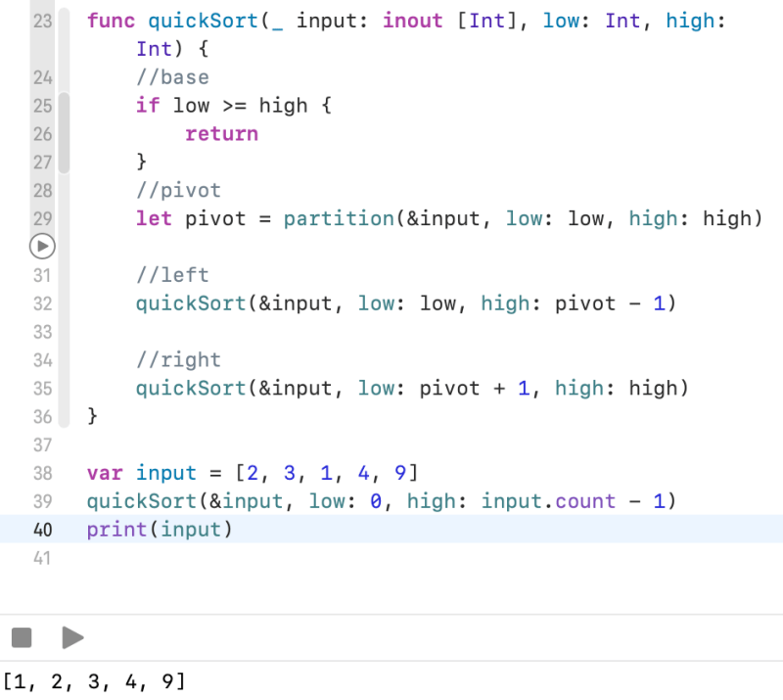
Task: Place cursor on the return keyword
Action: (221, 133)
